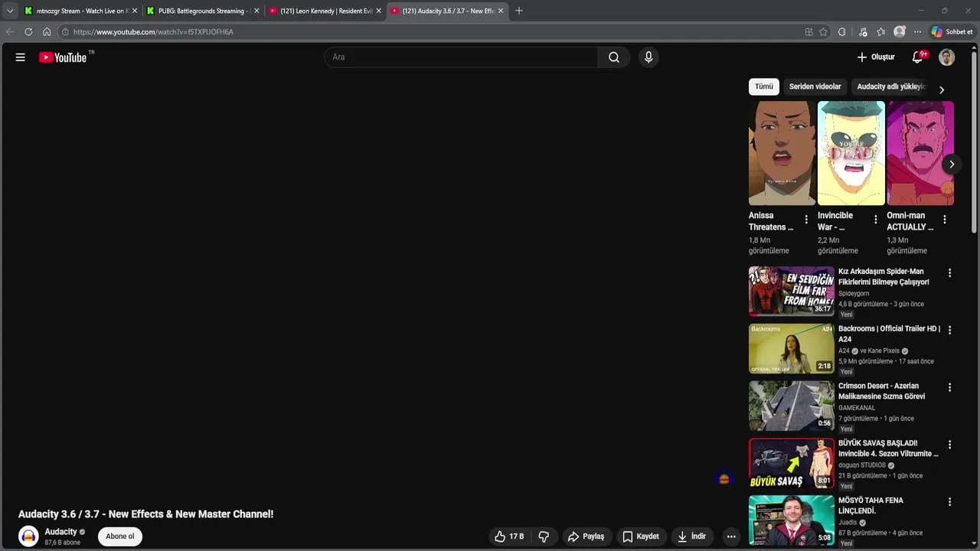Open options for MÖSYÖ TAHA FENA video
The width and height of the screenshot is (980, 551).
[x=950, y=502]
